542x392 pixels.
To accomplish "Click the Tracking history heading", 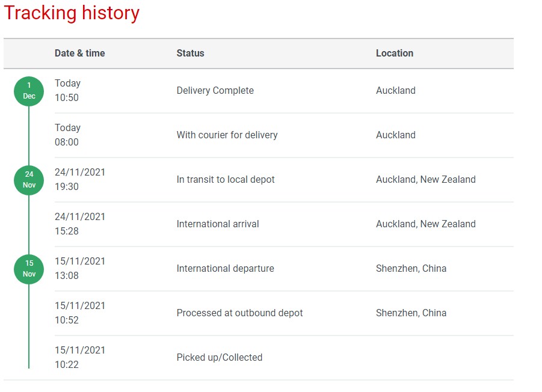I will [x=72, y=13].
